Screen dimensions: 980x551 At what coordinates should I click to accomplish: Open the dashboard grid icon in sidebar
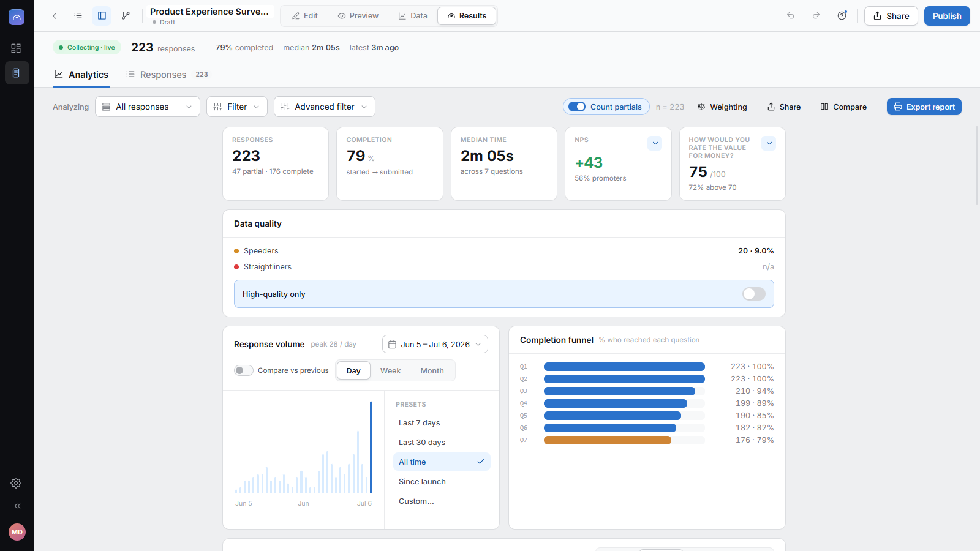coord(17,48)
